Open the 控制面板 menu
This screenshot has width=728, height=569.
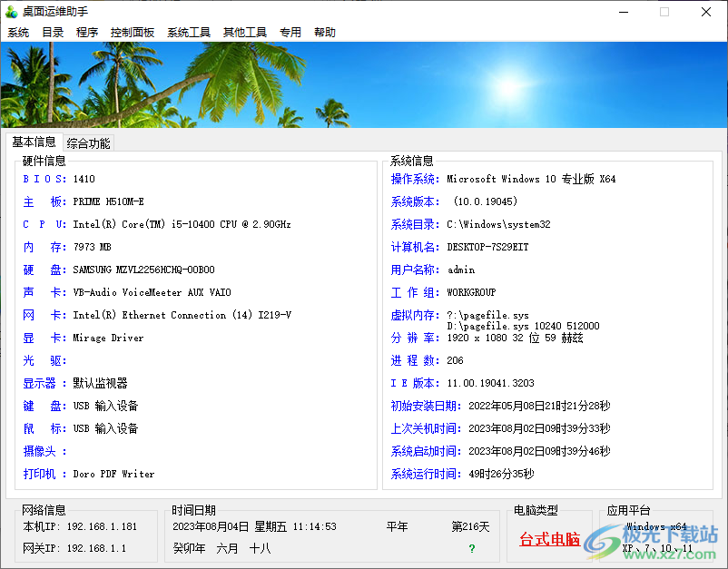(133, 32)
